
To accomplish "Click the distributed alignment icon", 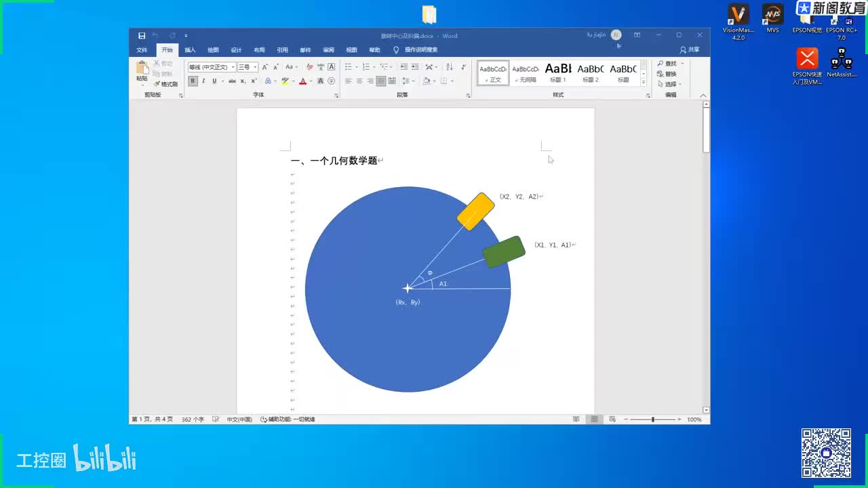I will [x=392, y=81].
